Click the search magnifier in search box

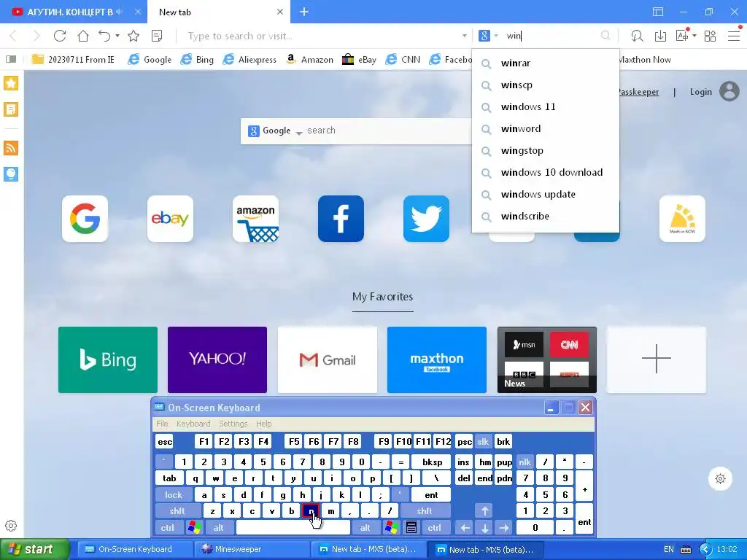coord(605,36)
